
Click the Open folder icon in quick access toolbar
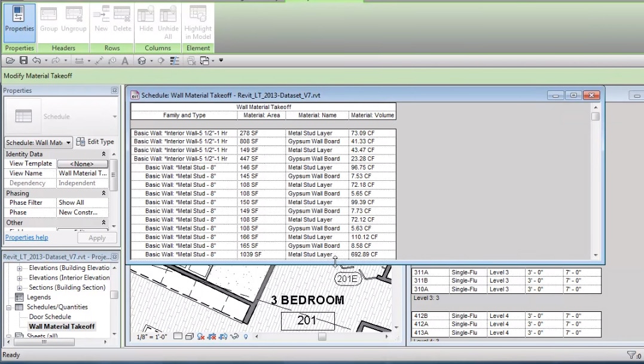tap(10, 60)
